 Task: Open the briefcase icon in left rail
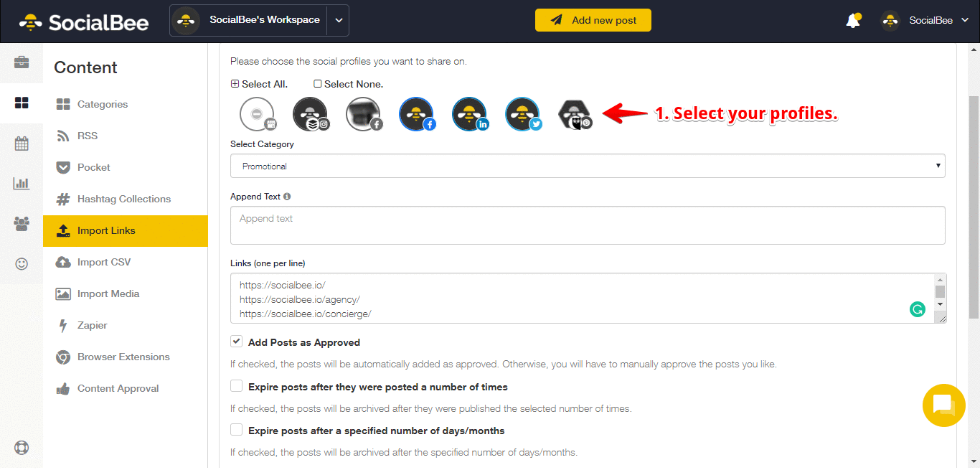click(x=22, y=62)
